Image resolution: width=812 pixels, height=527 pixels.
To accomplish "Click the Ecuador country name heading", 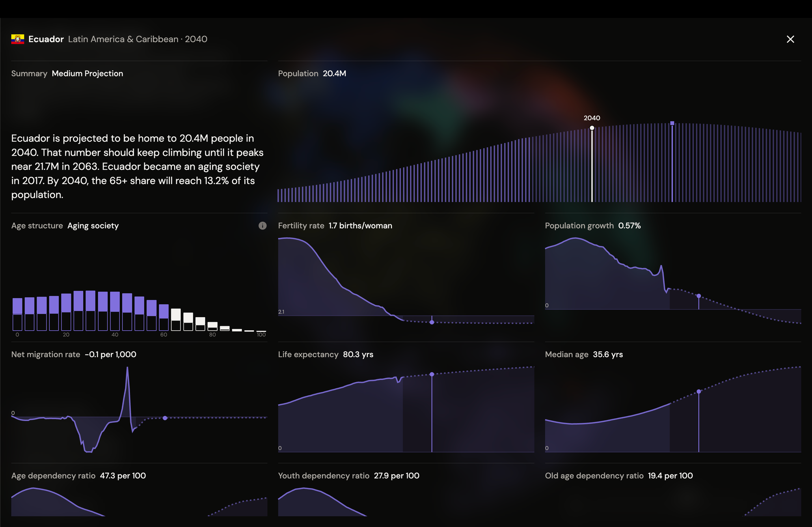I will [x=46, y=39].
